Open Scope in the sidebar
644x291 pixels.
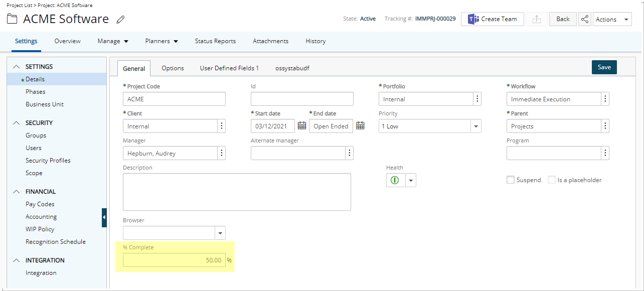[x=34, y=173]
